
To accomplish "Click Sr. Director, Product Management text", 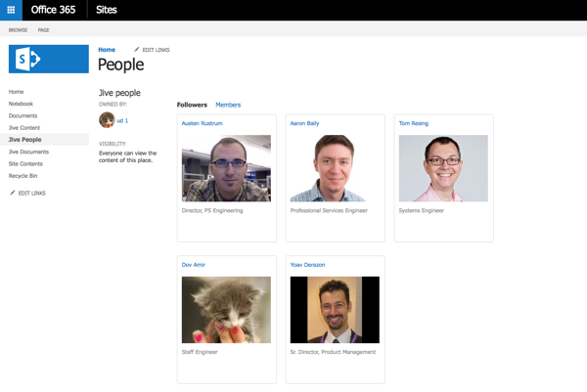I will pos(333,352).
